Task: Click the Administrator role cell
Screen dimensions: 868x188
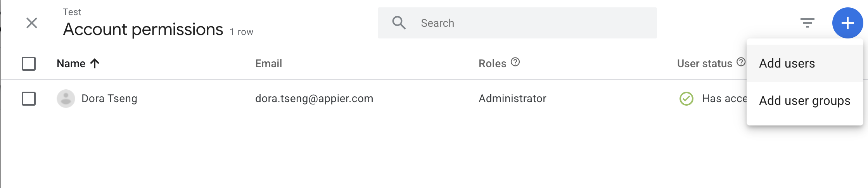Action: tap(512, 99)
